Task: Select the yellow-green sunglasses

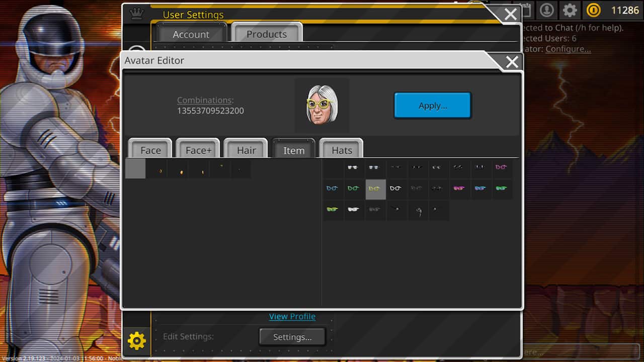Action: (333, 210)
